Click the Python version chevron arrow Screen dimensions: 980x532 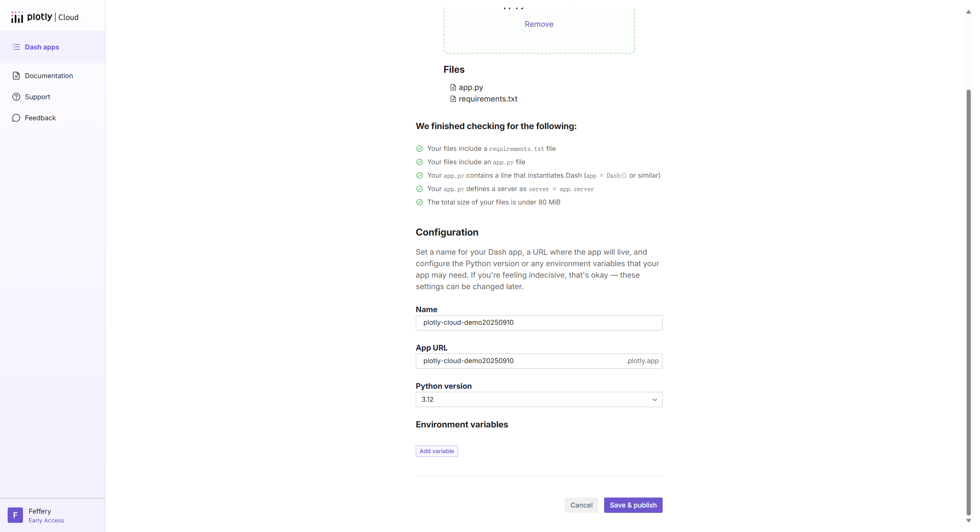point(655,399)
